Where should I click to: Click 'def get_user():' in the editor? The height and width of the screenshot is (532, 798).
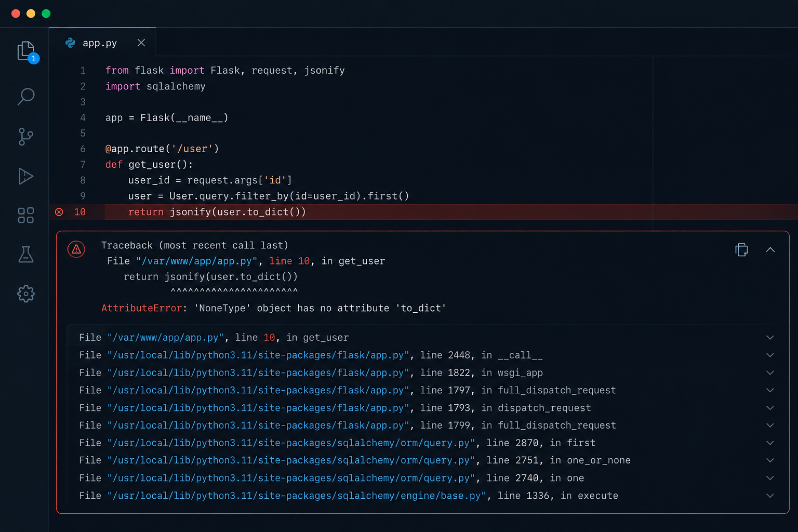pyautogui.click(x=149, y=164)
